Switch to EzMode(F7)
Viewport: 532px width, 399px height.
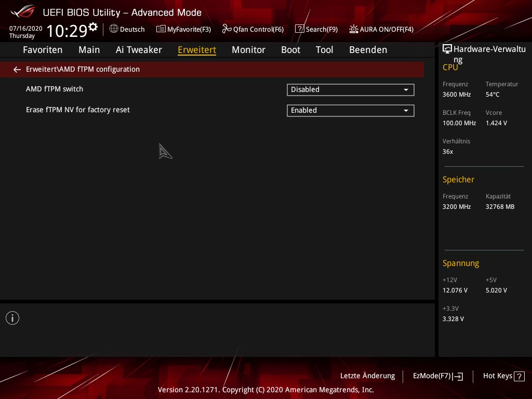point(437,376)
